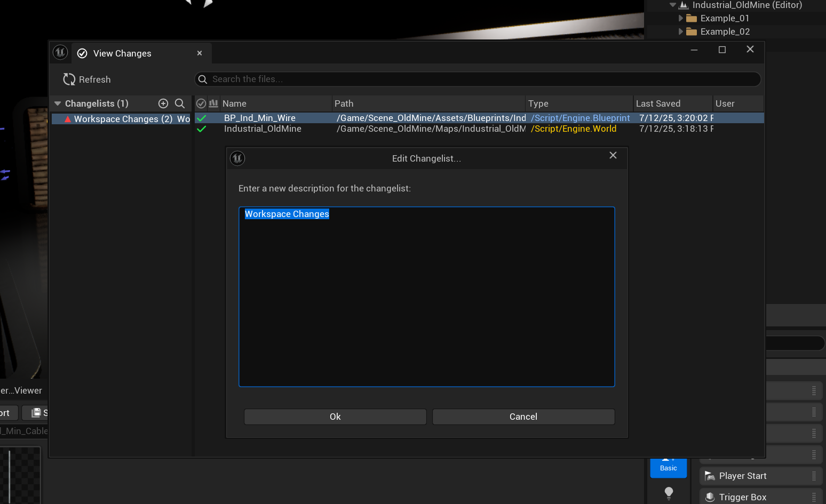Click the Refresh icon in View Changes

tap(69, 79)
